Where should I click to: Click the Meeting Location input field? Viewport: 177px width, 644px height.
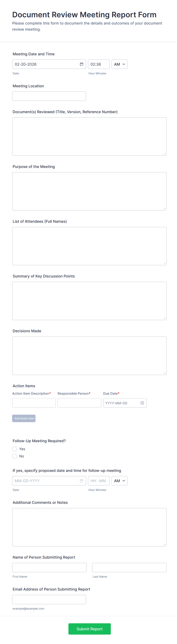click(x=49, y=96)
